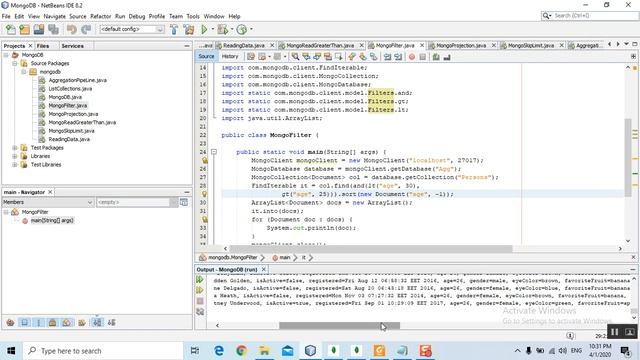Click the Find Selection magnifier in editor toolbar
This screenshot has height=360, width=640.
click(x=295, y=57)
